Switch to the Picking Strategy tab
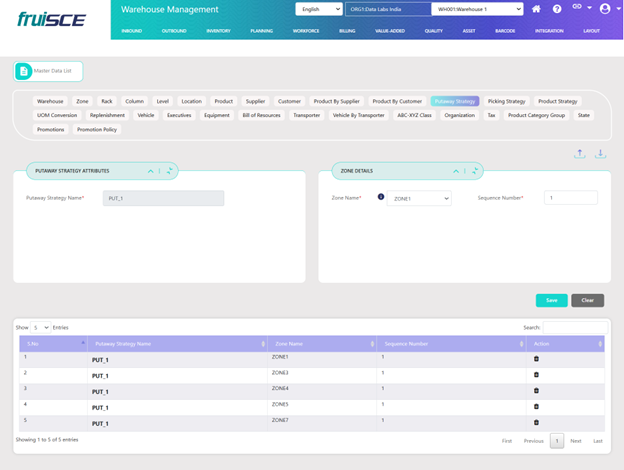This screenshot has width=624, height=470. (506, 101)
